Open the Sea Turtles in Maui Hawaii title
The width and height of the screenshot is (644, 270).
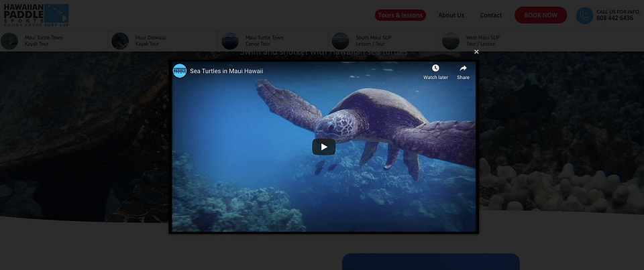point(226,71)
